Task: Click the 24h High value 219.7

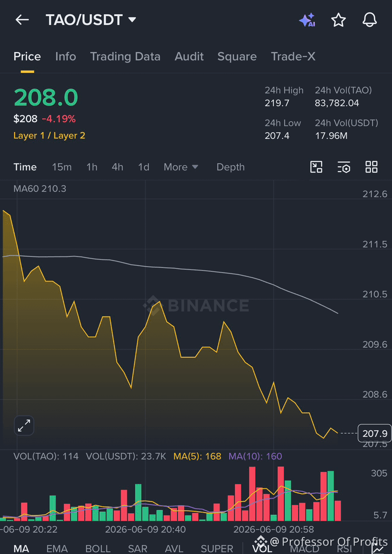Action: 277,103
